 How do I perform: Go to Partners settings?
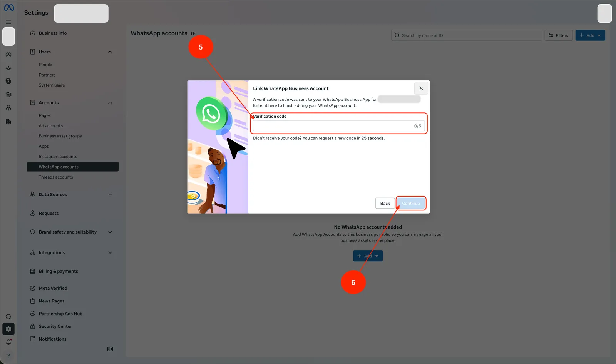coord(47,75)
